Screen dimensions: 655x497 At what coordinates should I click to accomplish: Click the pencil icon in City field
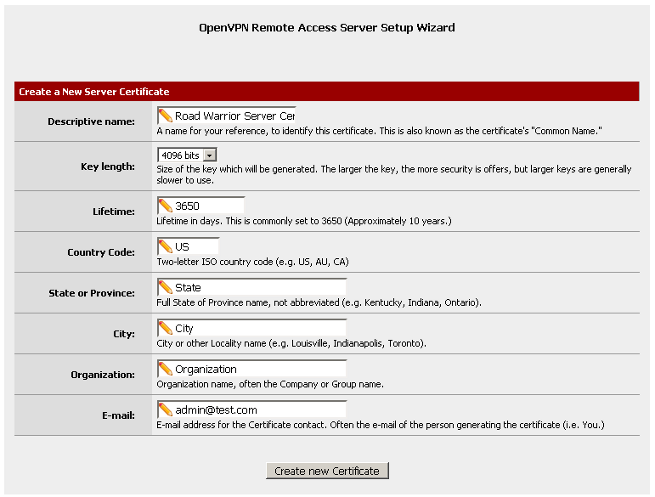click(165, 328)
